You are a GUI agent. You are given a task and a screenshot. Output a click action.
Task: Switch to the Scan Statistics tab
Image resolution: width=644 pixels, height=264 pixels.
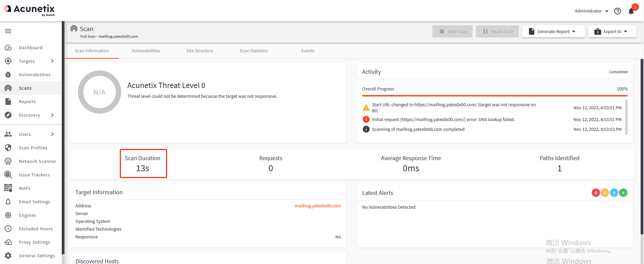253,51
